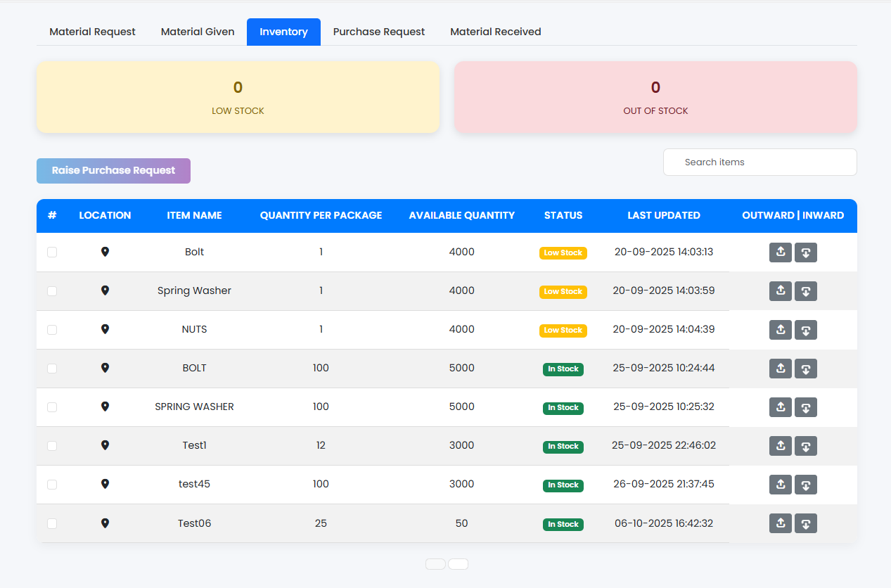Click the first pagination button below the table
Screen dimensions: 891x588
point(435,564)
